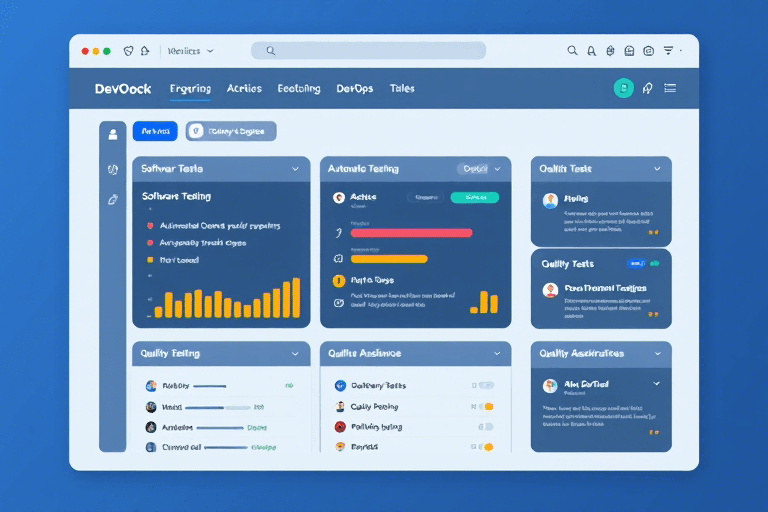Open the Tales tab in navbar
Screen dimensions: 768x512
[x=402, y=88]
